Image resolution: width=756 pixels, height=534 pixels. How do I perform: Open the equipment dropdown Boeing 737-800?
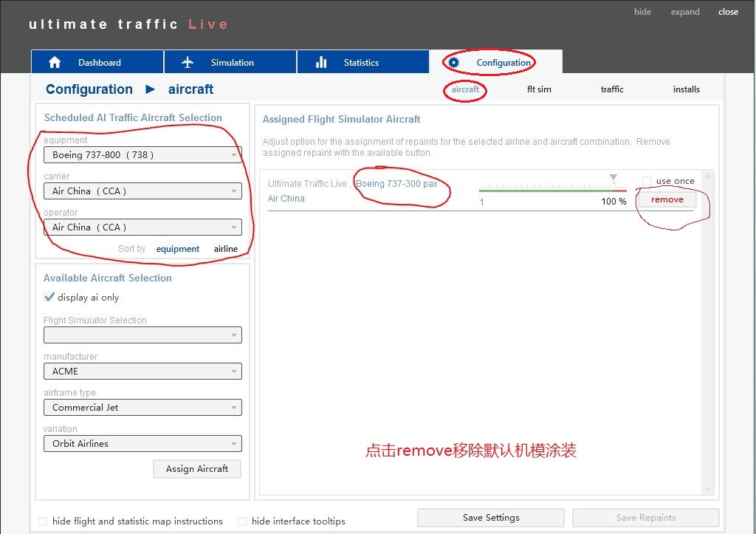(142, 155)
